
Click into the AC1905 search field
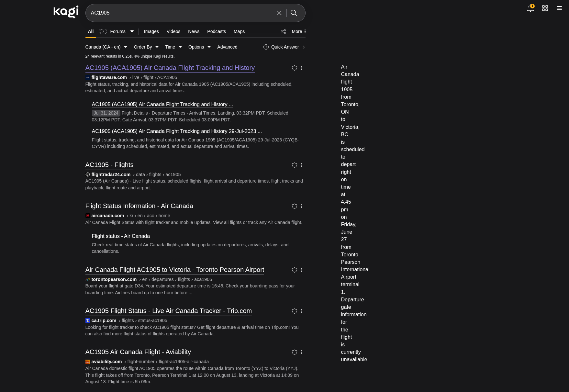181,13
